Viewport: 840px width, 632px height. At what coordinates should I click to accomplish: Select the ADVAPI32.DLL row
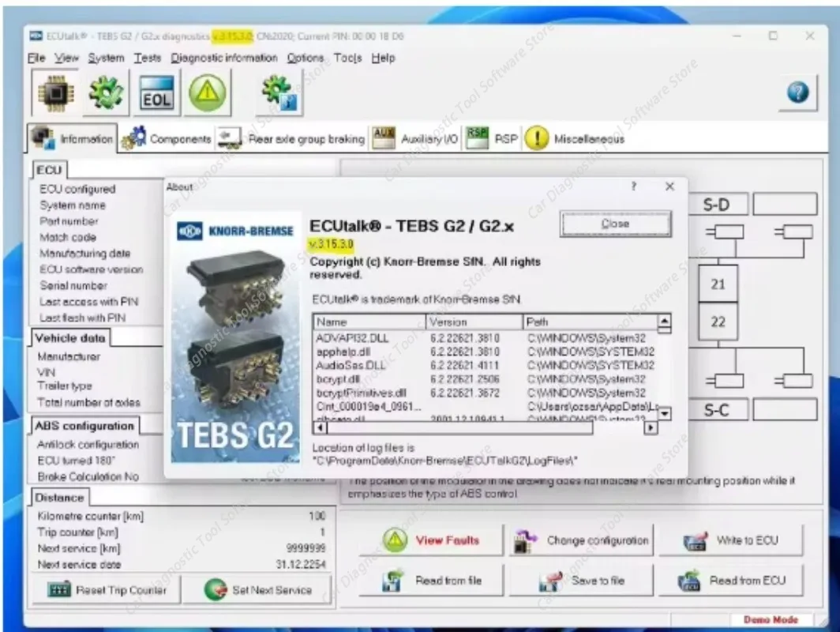click(x=486, y=338)
